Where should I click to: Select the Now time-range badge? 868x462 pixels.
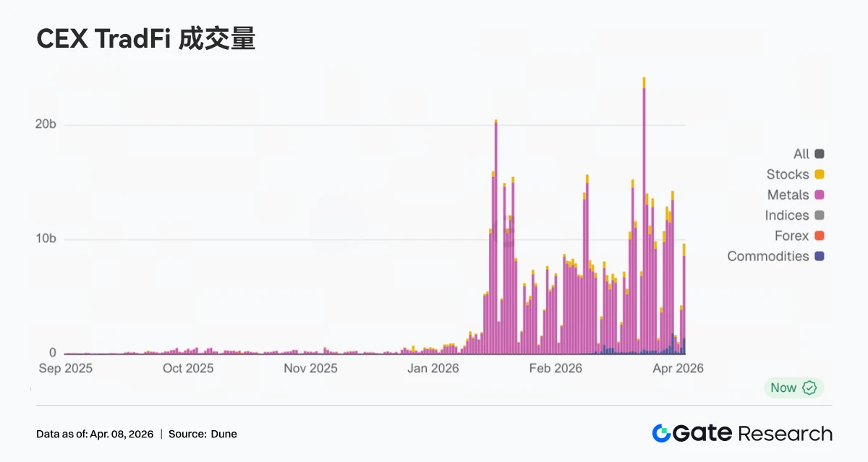[792, 388]
